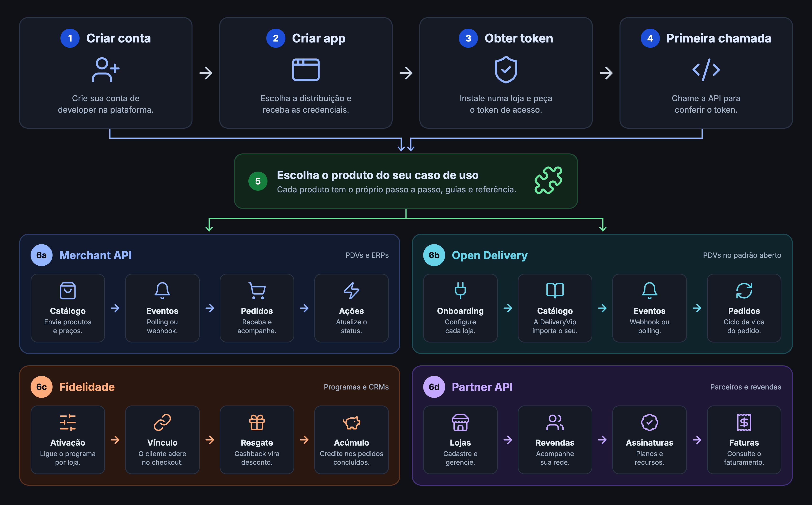Click the 'Parceiros e revendas' label
Screen dimensions: 812x505
pos(746,387)
